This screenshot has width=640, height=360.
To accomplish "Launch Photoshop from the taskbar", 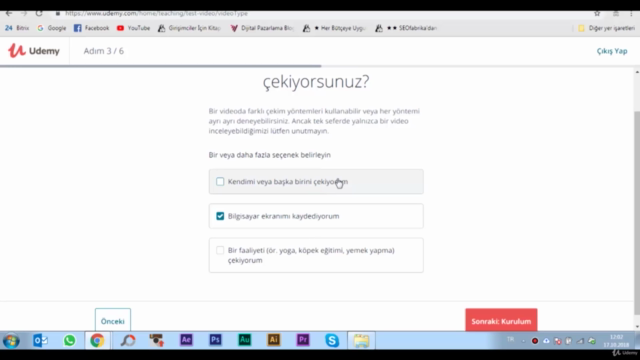I will 215,340.
